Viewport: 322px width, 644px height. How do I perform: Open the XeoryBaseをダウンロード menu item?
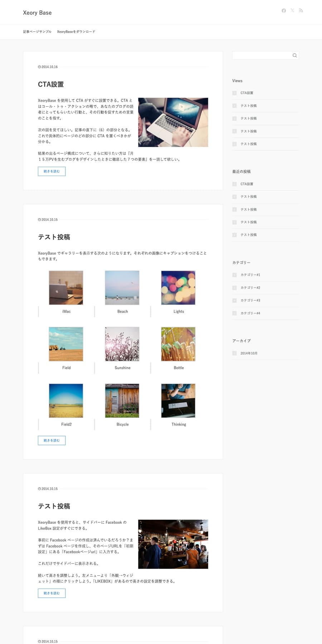pyautogui.click(x=76, y=32)
